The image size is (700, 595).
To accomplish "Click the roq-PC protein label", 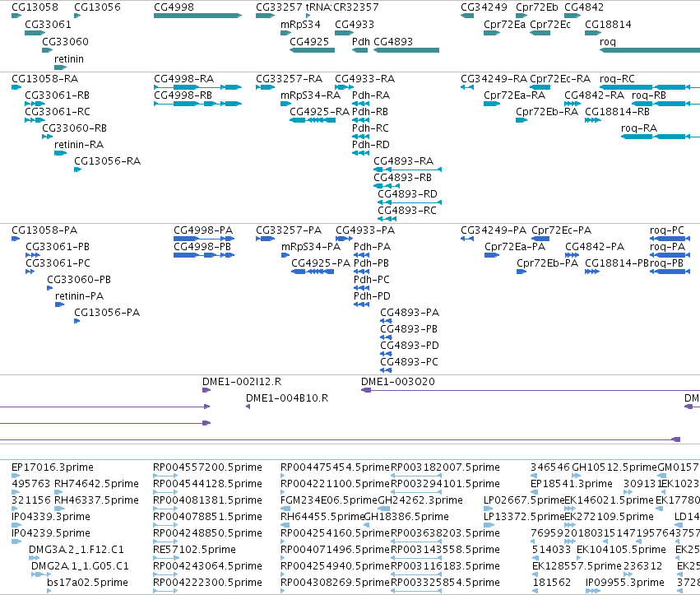I will (667, 230).
